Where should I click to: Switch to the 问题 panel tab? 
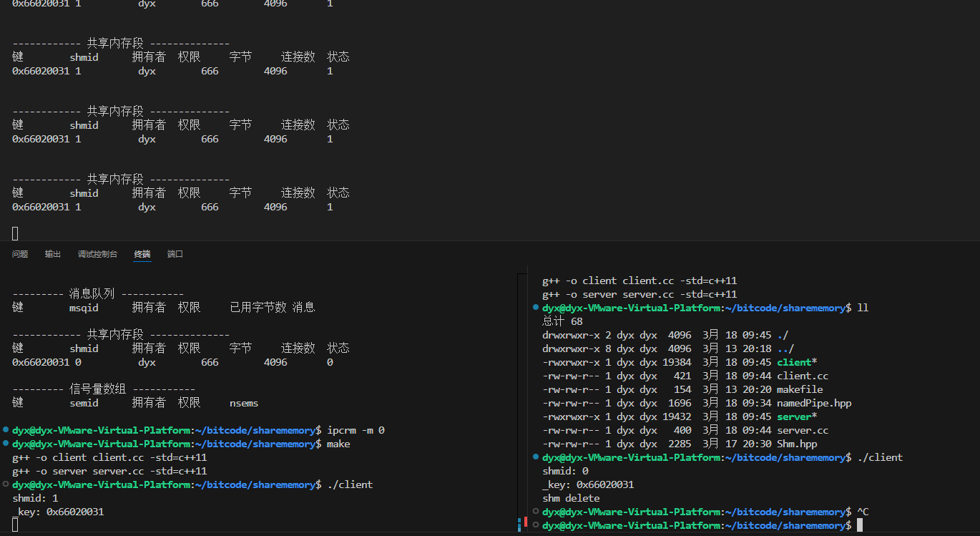pos(20,254)
